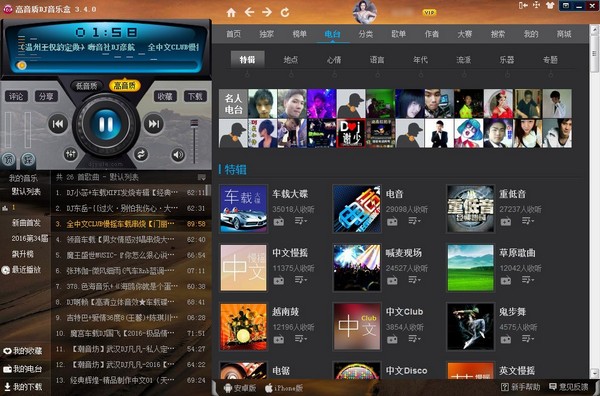Open the skin shirt icon
Screen dimensions: 600x396
550,5
